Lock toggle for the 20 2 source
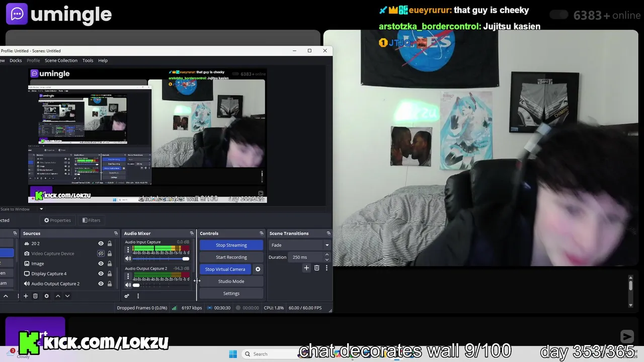The width and height of the screenshot is (644, 362). (x=109, y=243)
